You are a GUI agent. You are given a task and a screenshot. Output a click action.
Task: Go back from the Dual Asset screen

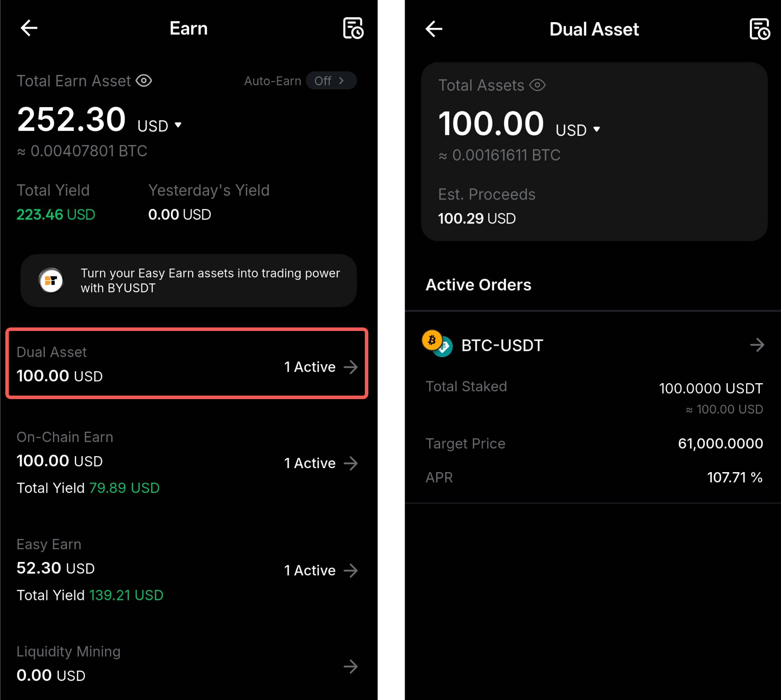point(433,29)
